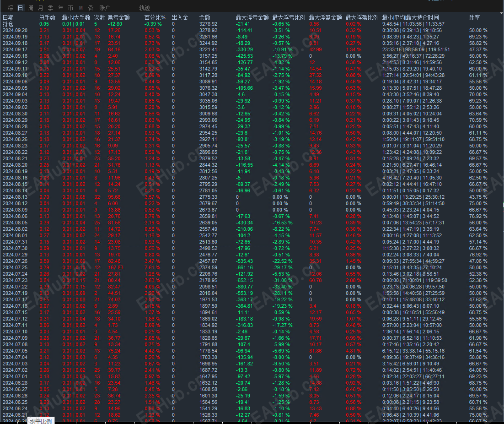Viewport: 504px width, 424px height.
Task: Select the 2024.08.05 date row
Action: point(252,223)
